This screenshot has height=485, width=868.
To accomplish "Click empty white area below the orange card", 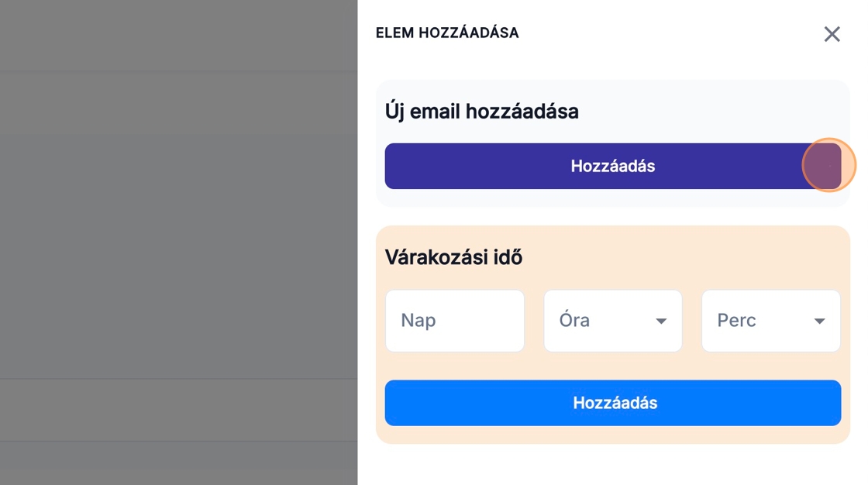I will (x=612, y=463).
